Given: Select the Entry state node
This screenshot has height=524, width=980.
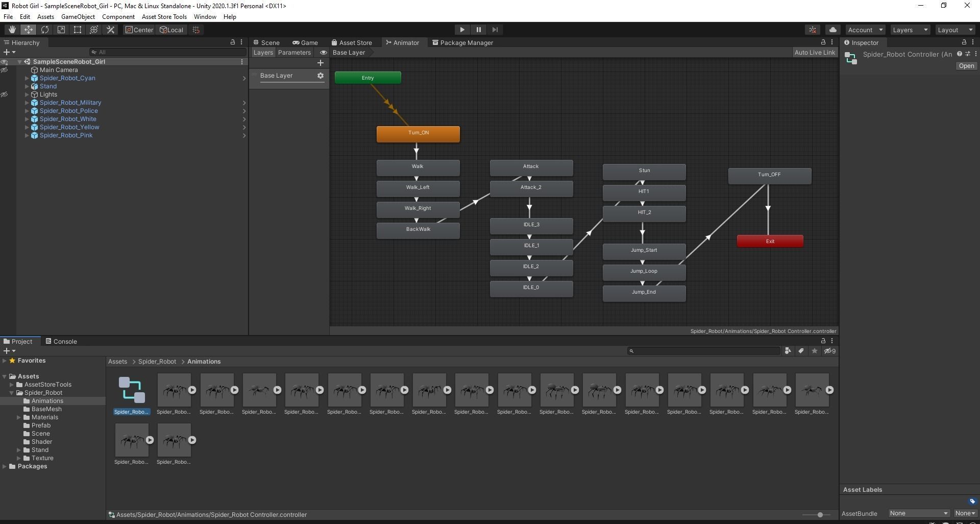Looking at the screenshot, I should [368, 78].
